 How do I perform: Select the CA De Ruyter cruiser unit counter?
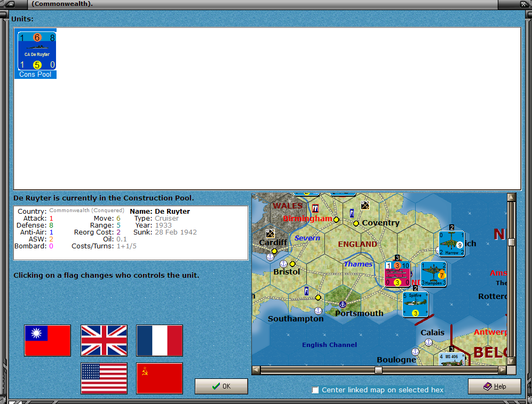37,51
